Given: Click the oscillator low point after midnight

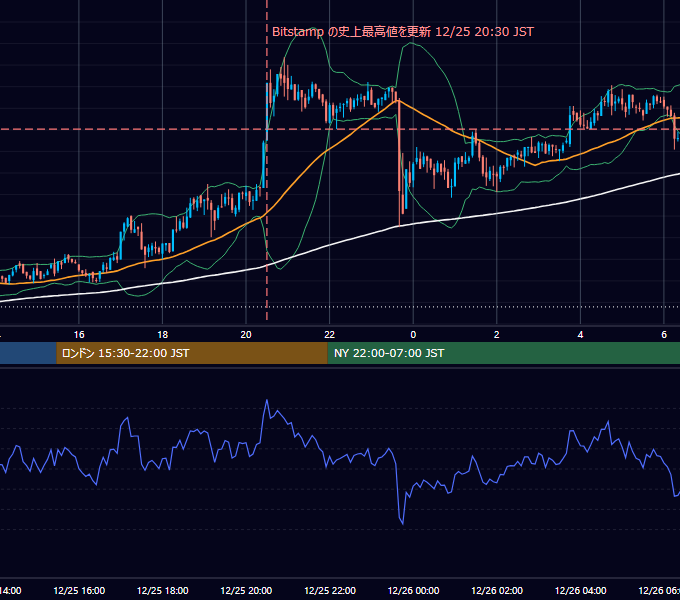Looking at the screenshot, I should tap(403, 524).
